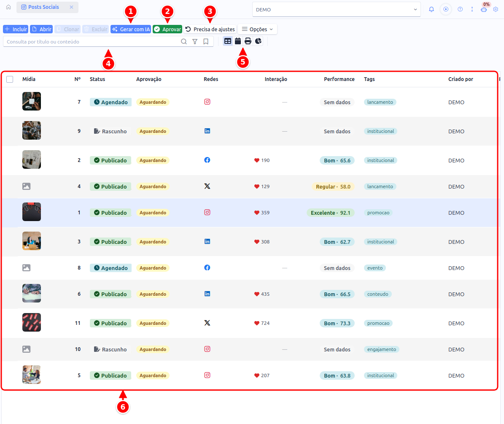
Task: Click X network icon in row 11
Action: (x=208, y=323)
